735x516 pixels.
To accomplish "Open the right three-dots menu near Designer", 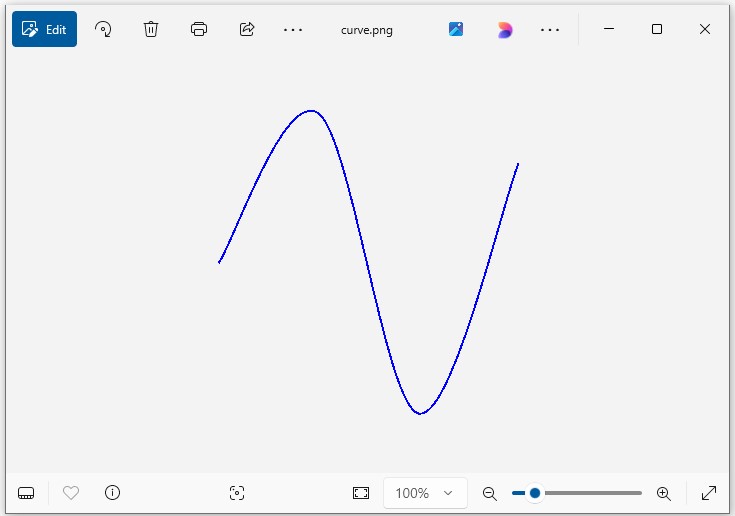I will 550,30.
